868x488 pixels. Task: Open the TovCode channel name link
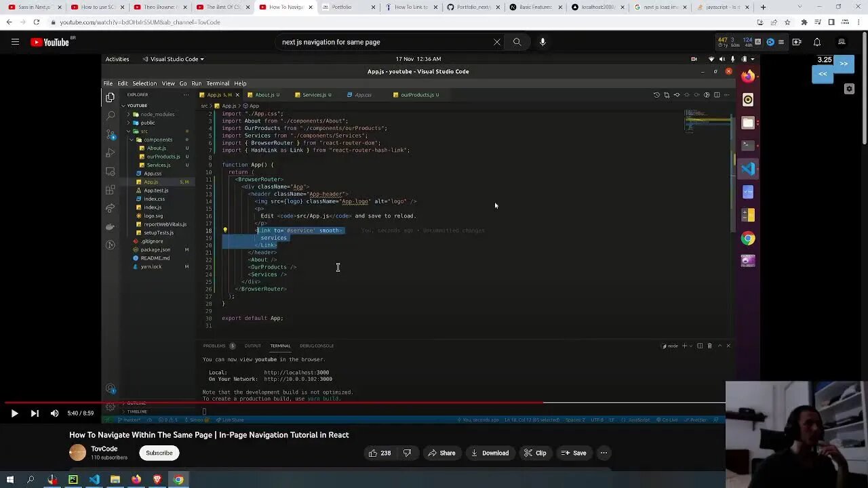pos(104,449)
